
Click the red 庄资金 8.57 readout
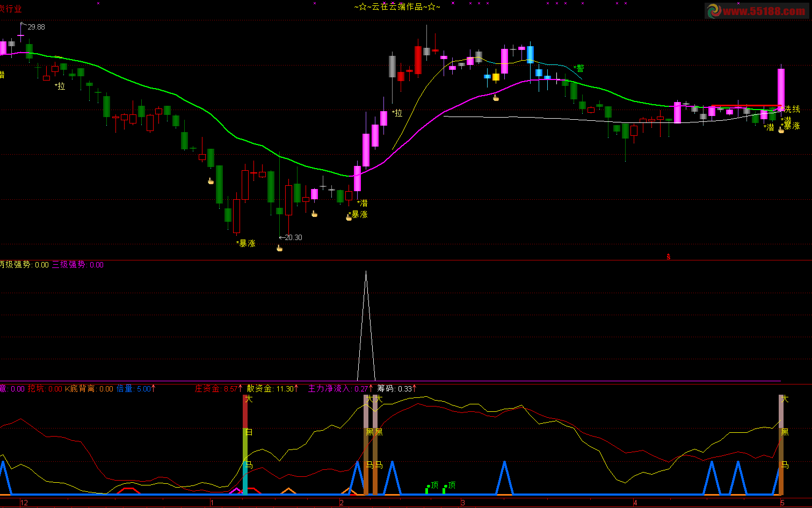pos(219,389)
